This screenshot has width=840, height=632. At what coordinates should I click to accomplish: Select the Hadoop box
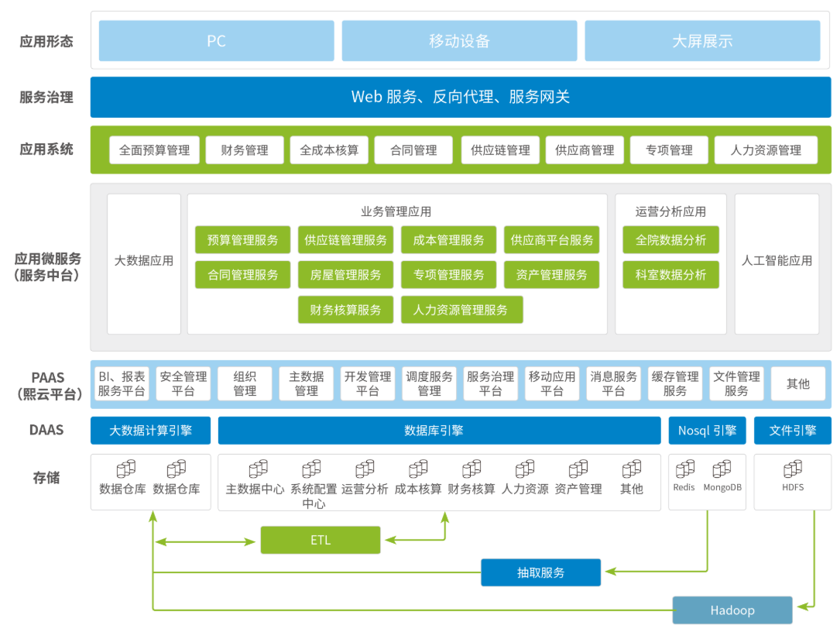click(x=732, y=610)
